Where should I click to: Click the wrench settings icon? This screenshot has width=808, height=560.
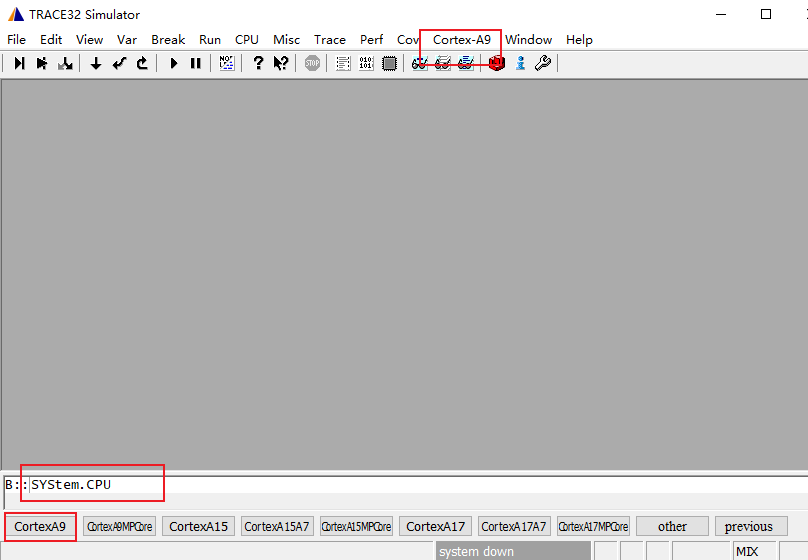point(543,63)
